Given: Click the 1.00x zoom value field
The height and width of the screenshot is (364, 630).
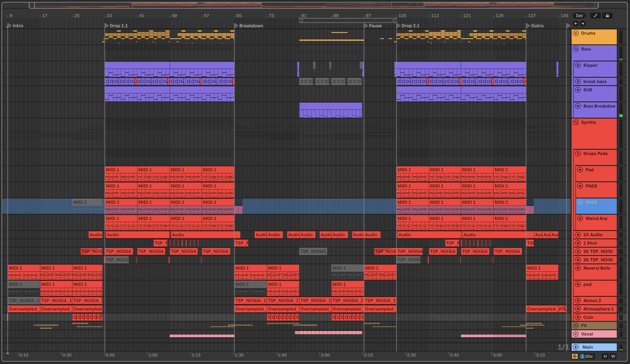Looking at the screenshot, I should click(x=587, y=356).
